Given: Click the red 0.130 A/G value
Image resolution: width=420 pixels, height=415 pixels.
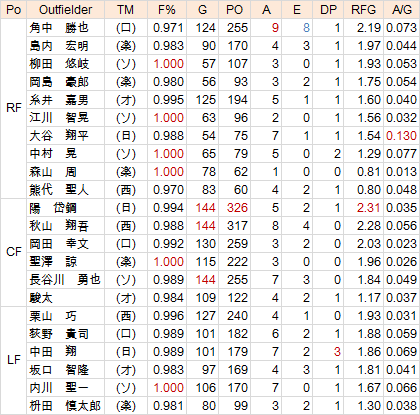Looking at the screenshot, I should pyautogui.click(x=401, y=136).
